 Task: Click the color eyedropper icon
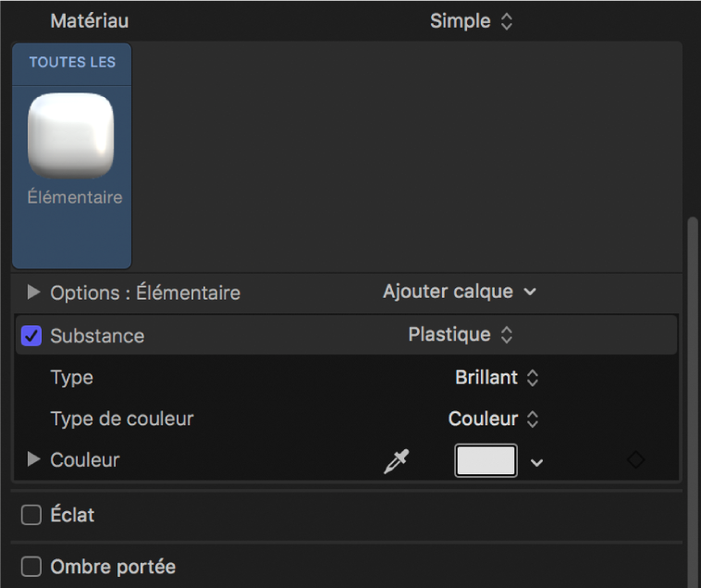(x=396, y=460)
